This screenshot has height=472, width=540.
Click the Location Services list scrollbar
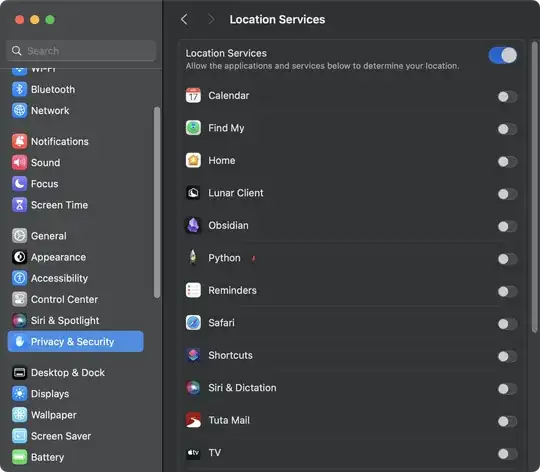tap(534, 187)
